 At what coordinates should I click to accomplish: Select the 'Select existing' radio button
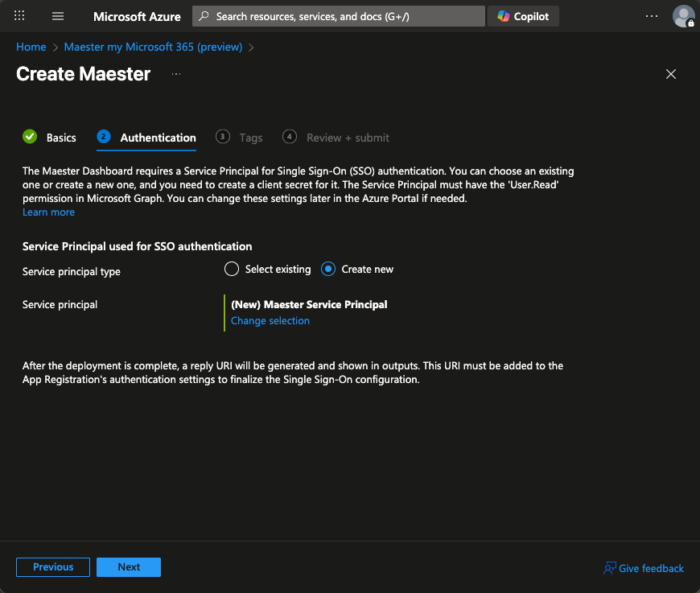tap(232, 270)
